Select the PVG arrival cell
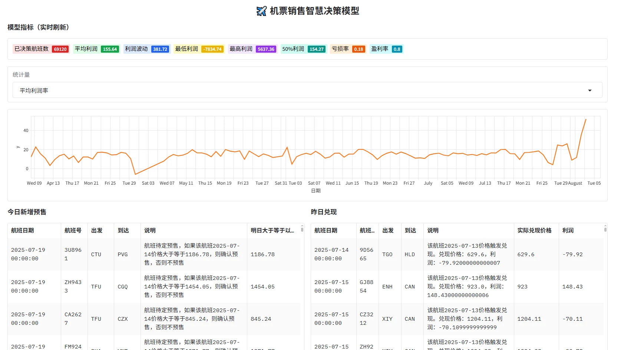The width and height of the screenshot is (644, 350). click(x=128, y=254)
